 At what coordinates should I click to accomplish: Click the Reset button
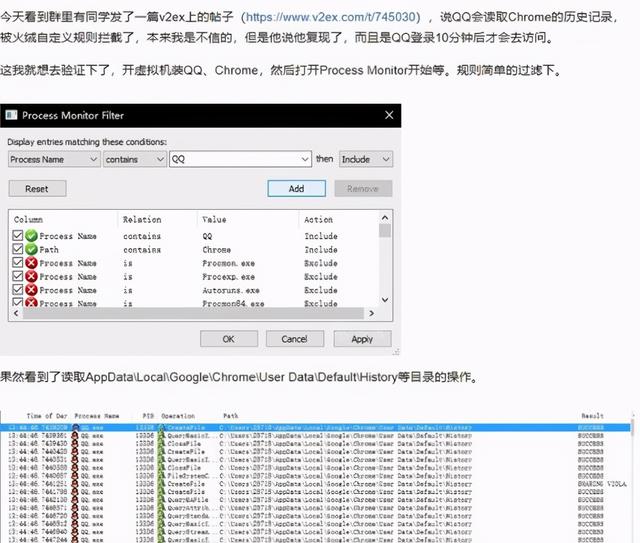coord(37,189)
